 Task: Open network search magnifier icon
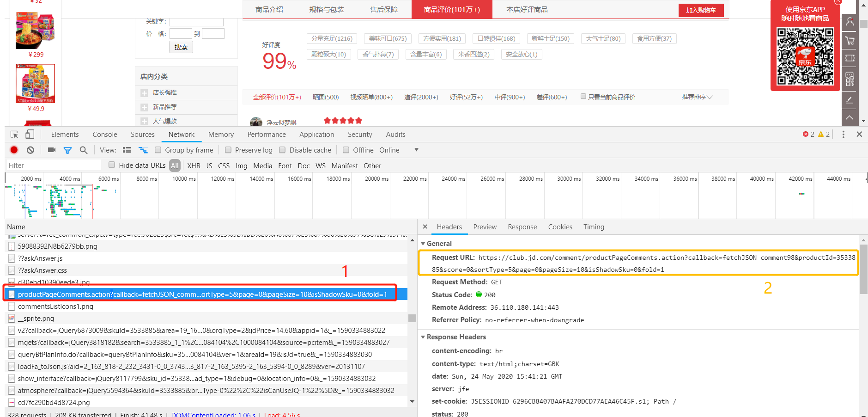(x=84, y=150)
